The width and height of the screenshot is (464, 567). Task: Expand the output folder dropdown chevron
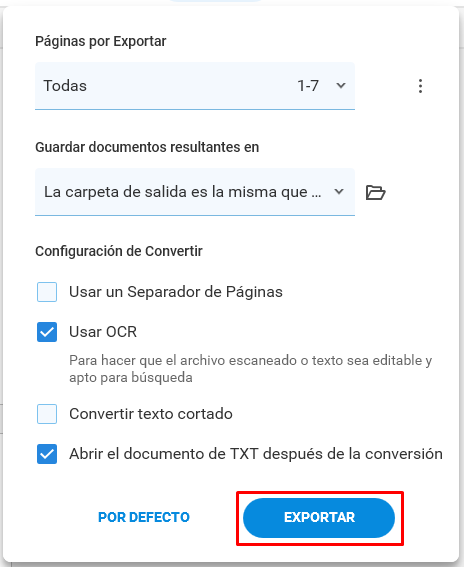coord(339,191)
